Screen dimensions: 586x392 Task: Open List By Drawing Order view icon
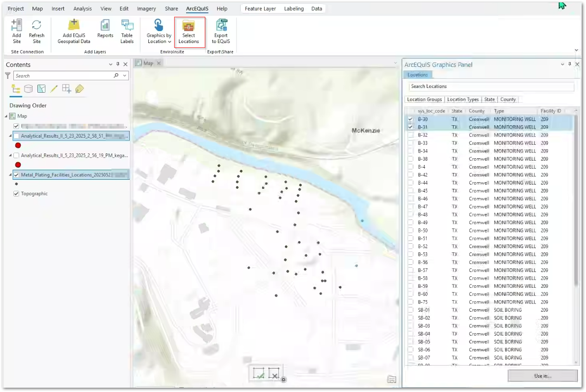pyautogui.click(x=16, y=89)
